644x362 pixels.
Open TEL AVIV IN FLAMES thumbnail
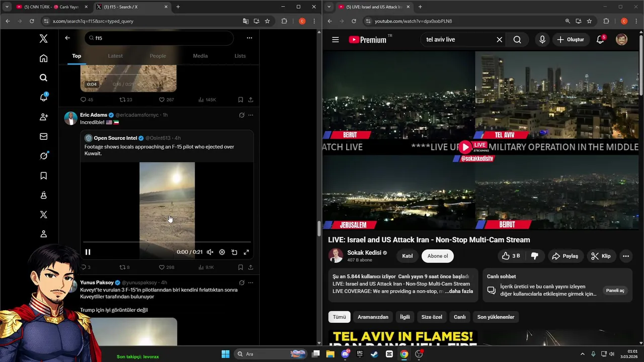(403, 338)
